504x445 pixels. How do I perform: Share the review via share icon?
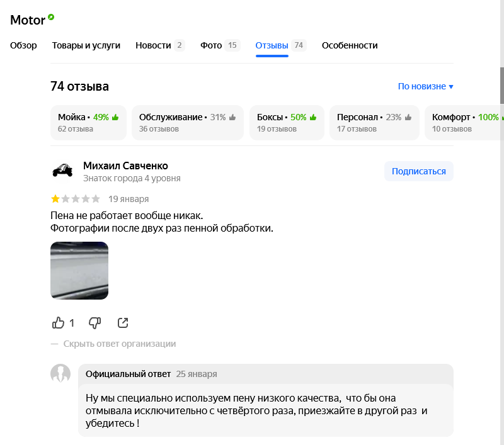coord(123,323)
